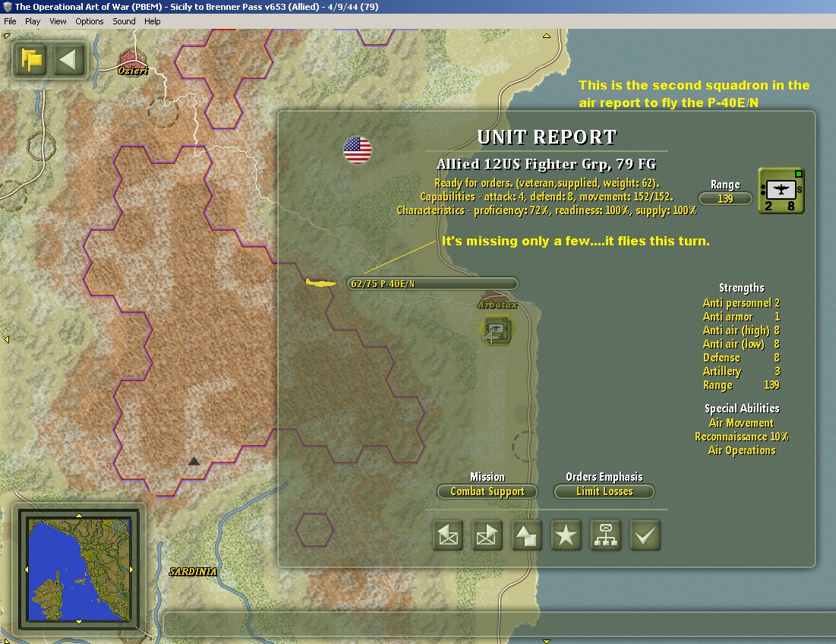
Task: Confirm with the checkmark button
Action: [x=645, y=535]
